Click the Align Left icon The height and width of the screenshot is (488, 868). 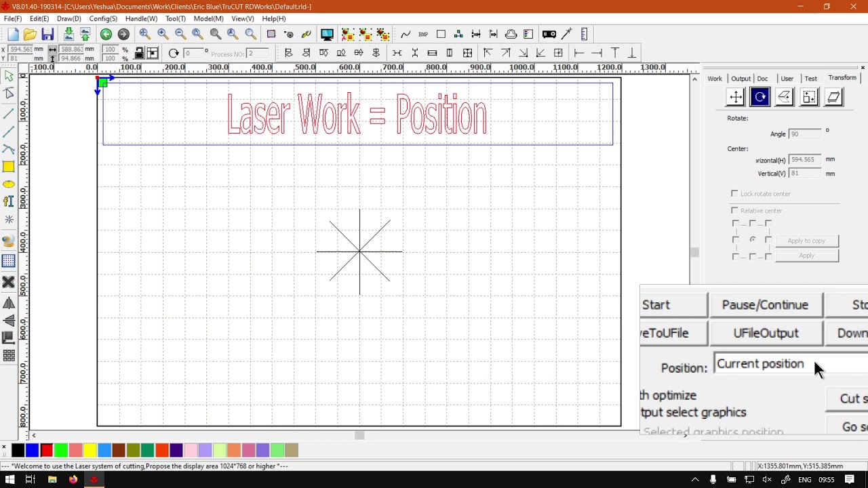click(288, 54)
